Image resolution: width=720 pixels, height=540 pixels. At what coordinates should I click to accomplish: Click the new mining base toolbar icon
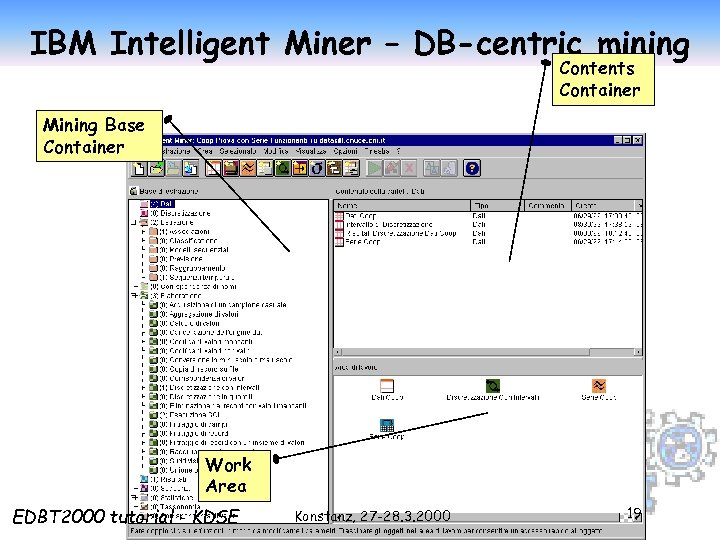coord(139,169)
